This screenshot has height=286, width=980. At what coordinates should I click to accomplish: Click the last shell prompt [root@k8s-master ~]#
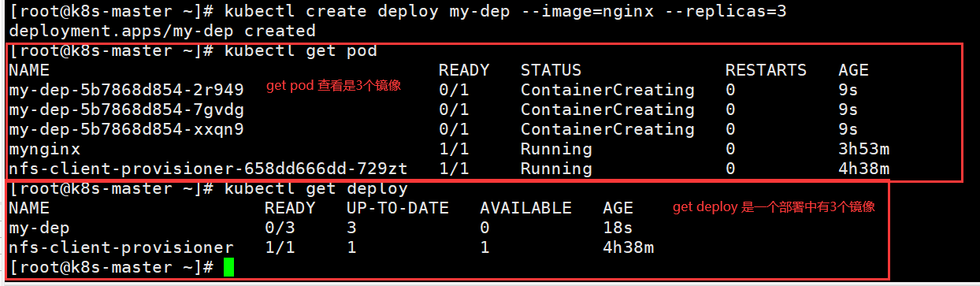coord(111,267)
